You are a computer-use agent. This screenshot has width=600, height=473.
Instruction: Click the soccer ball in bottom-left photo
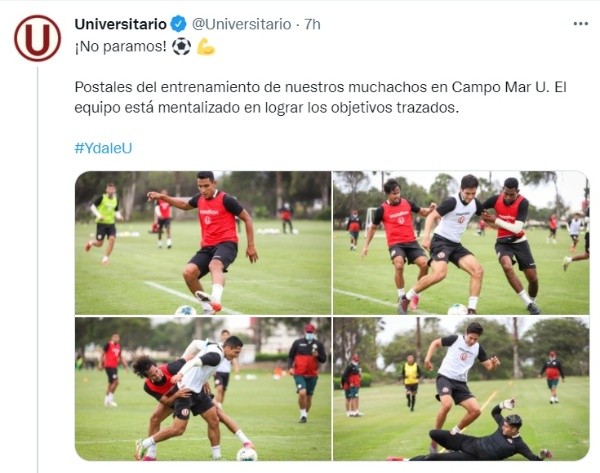(247, 455)
